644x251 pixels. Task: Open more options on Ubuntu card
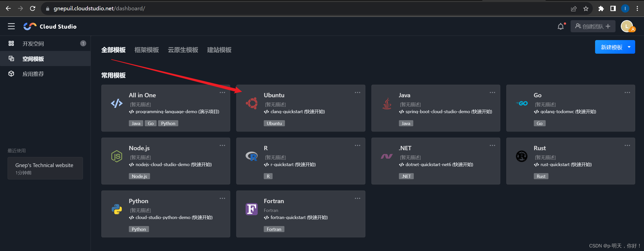click(x=357, y=92)
